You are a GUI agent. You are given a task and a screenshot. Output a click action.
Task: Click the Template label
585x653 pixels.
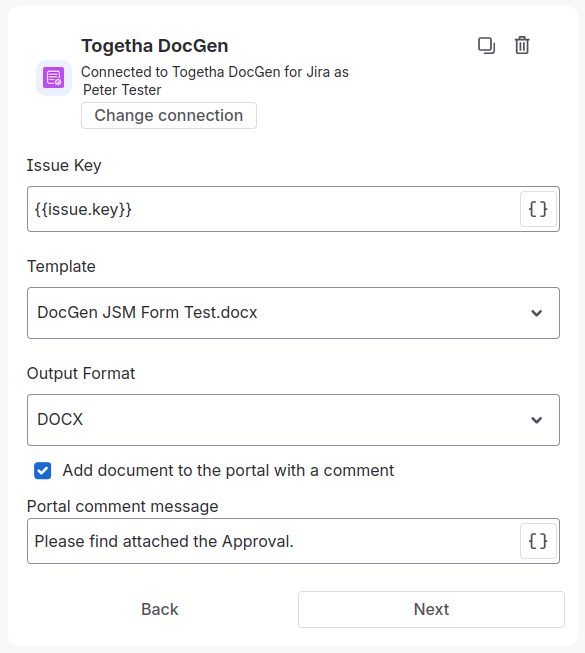pyautogui.click(x=61, y=267)
